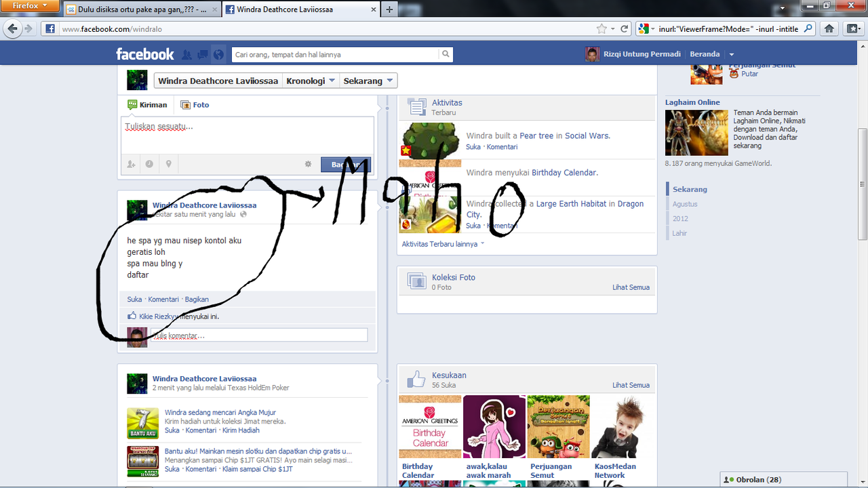Select Sekarang in timeline sidebar
Image resolution: width=868 pixels, height=488 pixels.
pyautogui.click(x=690, y=189)
